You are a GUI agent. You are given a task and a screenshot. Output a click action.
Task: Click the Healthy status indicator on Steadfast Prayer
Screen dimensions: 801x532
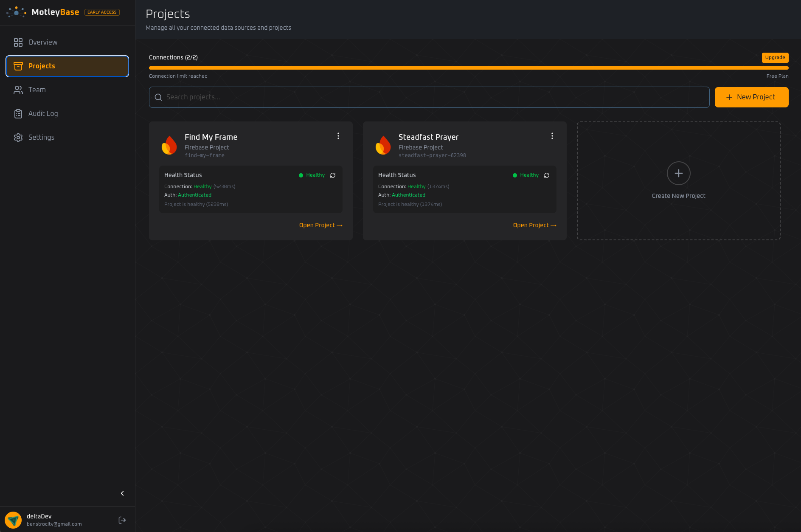[x=526, y=175]
